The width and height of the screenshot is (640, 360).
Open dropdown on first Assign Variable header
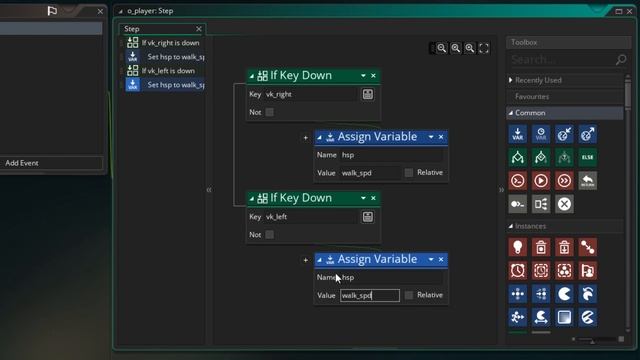click(431, 137)
